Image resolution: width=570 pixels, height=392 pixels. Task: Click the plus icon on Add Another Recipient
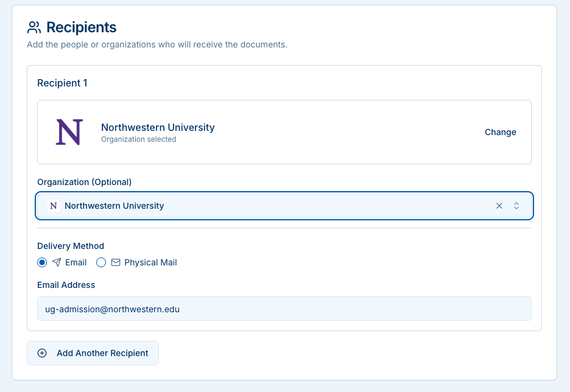coord(41,353)
